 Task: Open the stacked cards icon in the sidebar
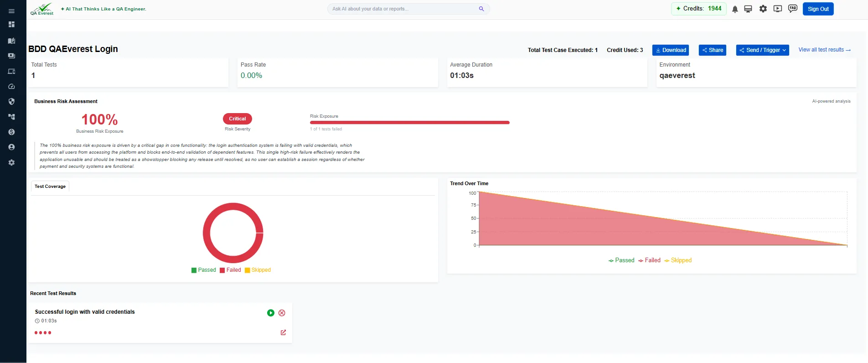pyautogui.click(x=11, y=56)
